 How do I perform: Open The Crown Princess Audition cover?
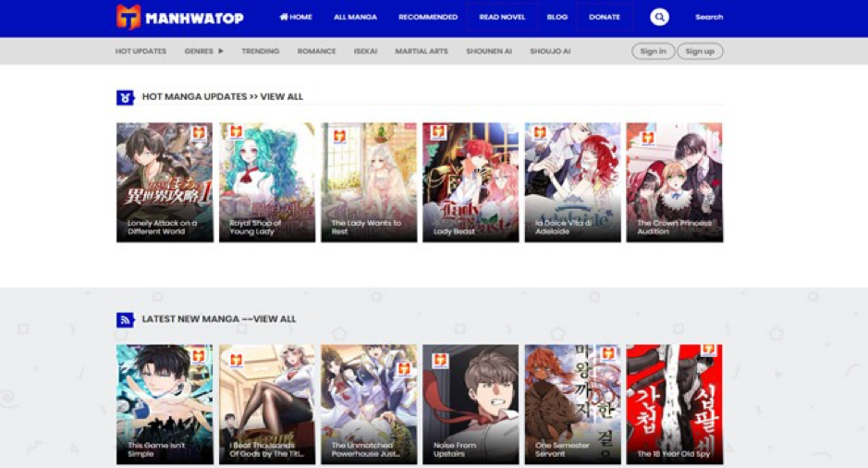click(674, 182)
